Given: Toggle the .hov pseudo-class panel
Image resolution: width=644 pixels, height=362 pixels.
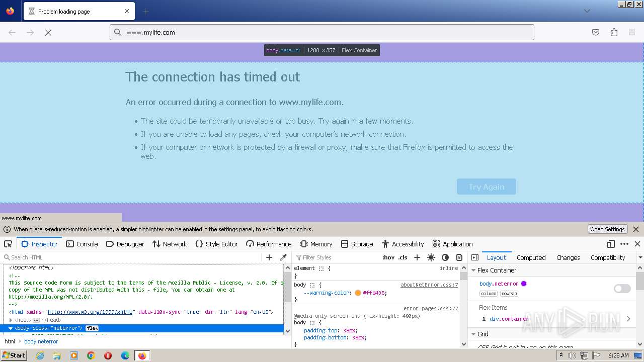Looking at the screenshot, I should [x=388, y=257].
